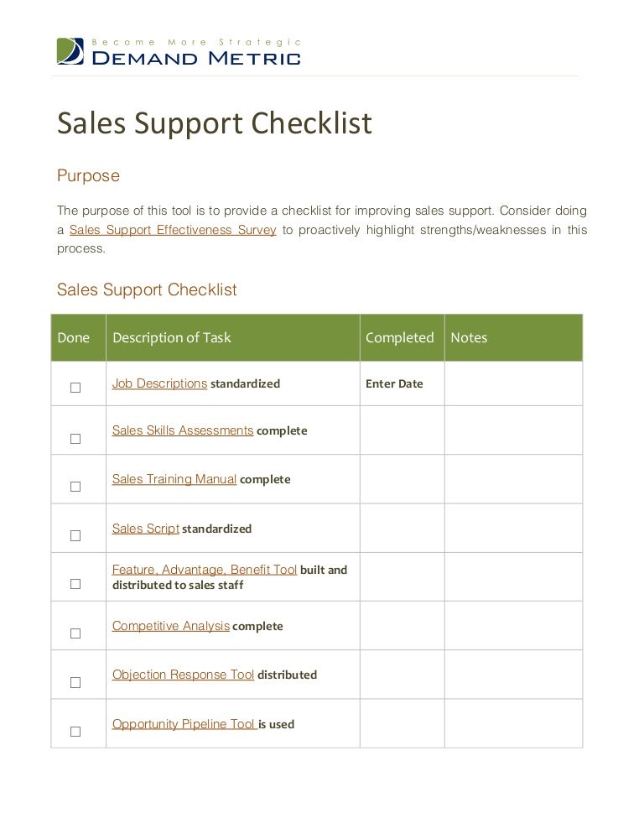
Task: Check the Job Descriptions checkbox
Action: coord(75,388)
